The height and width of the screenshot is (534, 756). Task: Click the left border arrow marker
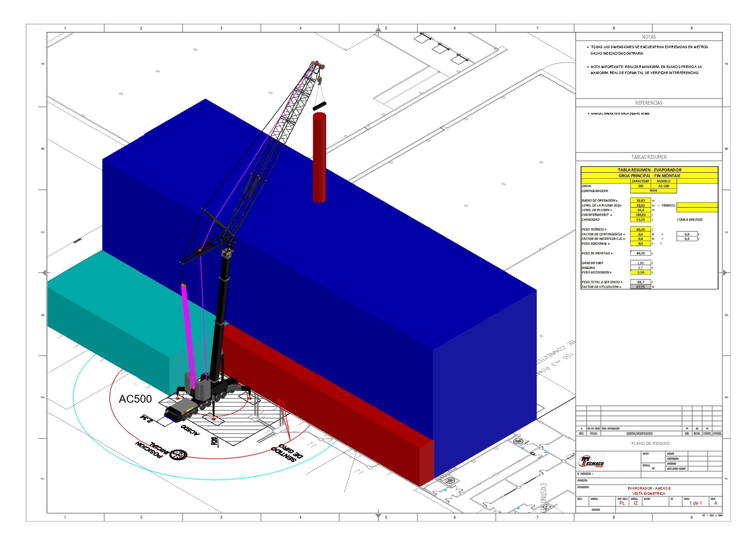coord(44,273)
